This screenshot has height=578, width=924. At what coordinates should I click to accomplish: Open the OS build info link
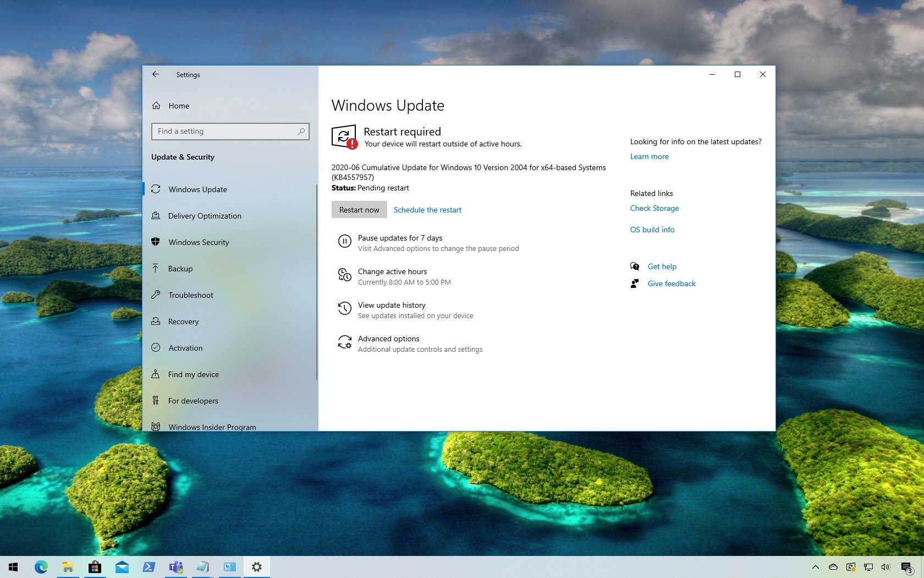pos(652,230)
